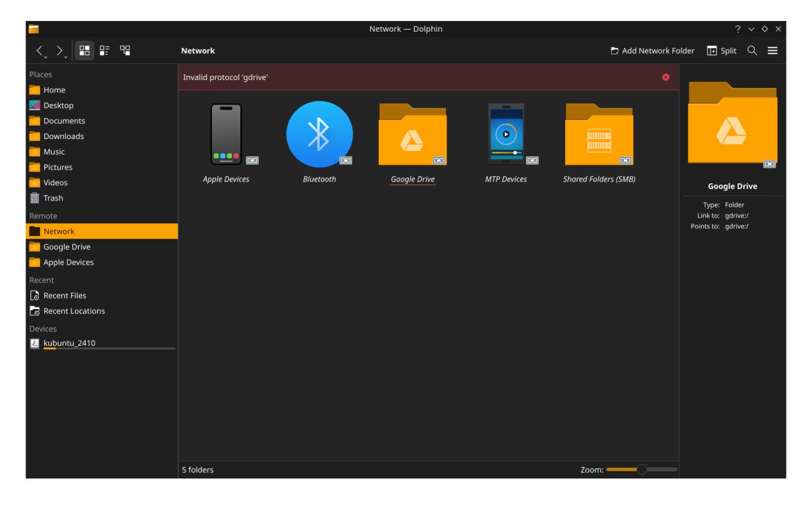
Task: Open Apple Devices under Remote sidebar
Action: pos(101,262)
